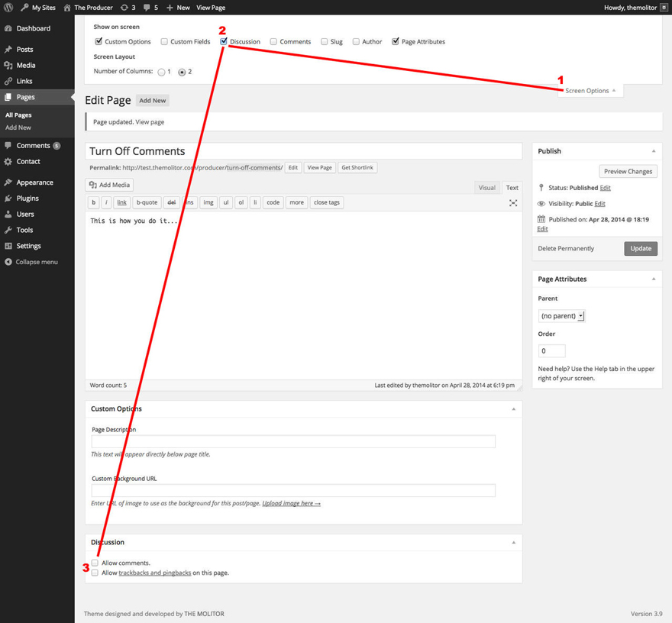Image resolution: width=672 pixels, height=623 pixels.
Task: Select 1 column screen layout
Action: [161, 73]
